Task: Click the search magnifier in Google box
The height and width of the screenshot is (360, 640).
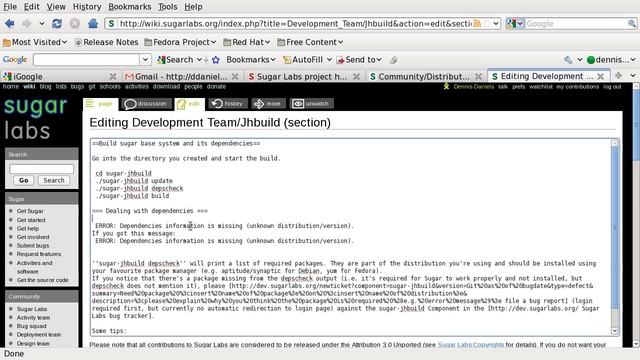Action: point(631,24)
